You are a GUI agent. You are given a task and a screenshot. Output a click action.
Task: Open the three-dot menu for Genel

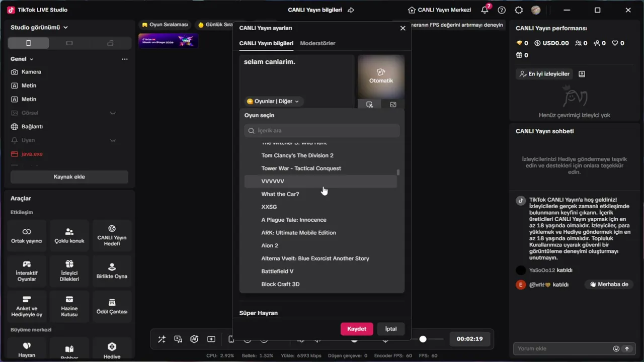125,59
